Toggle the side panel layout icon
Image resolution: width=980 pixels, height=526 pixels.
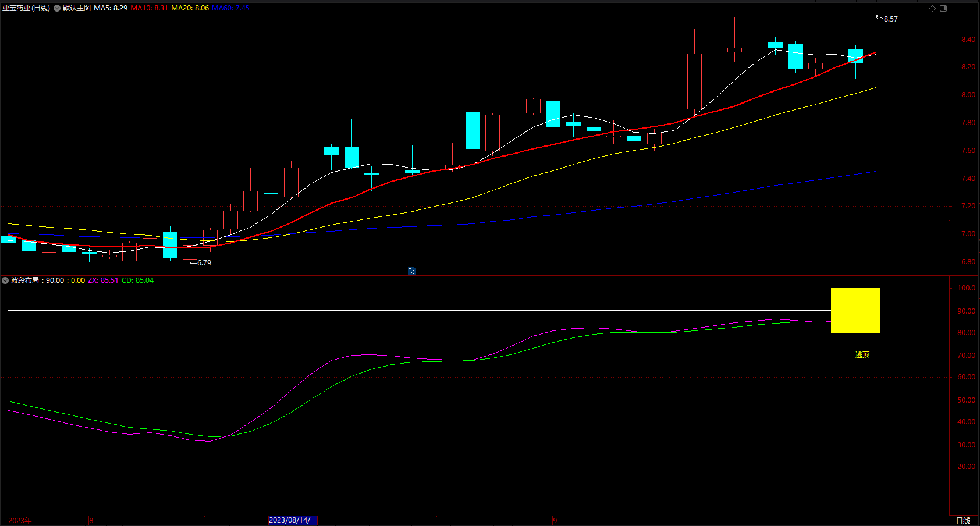click(943, 8)
